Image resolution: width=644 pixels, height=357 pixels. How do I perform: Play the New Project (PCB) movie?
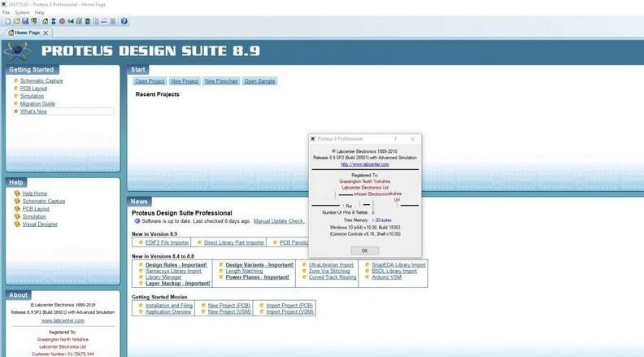(228, 306)
